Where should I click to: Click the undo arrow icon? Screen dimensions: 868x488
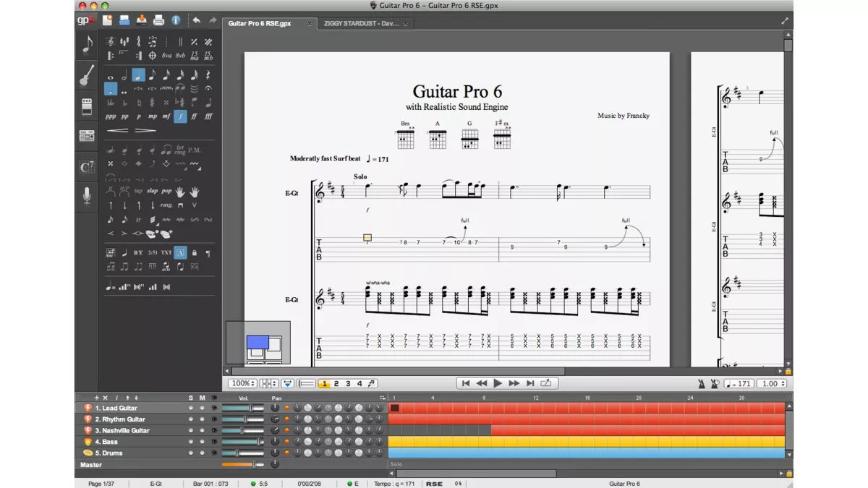196,20
